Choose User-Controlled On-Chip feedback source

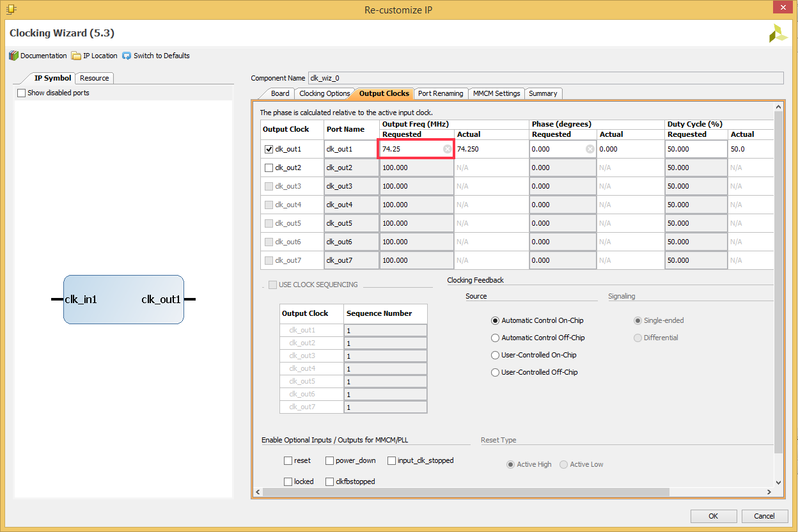(495, 355)
